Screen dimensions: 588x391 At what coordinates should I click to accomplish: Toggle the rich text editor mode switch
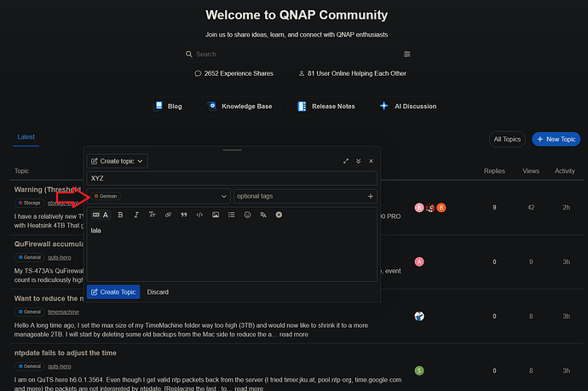coord(101,215)
